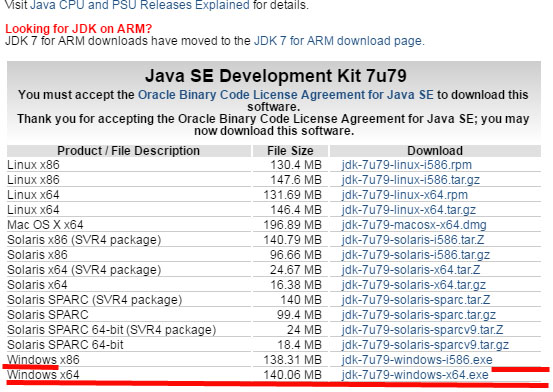The height and width of the screenshot is (392, 553).
Task: Click the File Size column header
Action: (x=290, y=151)
